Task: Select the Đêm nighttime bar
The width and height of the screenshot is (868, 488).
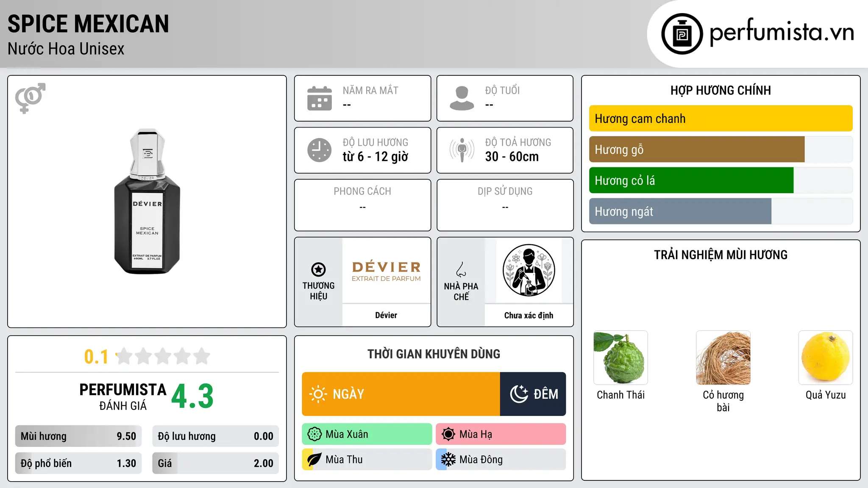Action: 533,394
